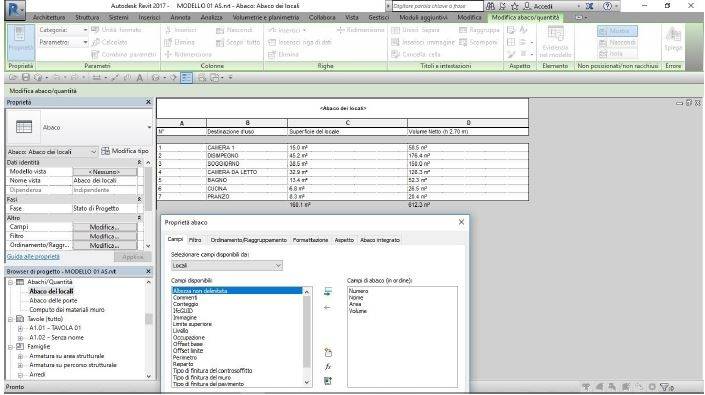The image size is (705, 395).
Task: Click Cancella cella in ribbon
Action: point(416,54)
